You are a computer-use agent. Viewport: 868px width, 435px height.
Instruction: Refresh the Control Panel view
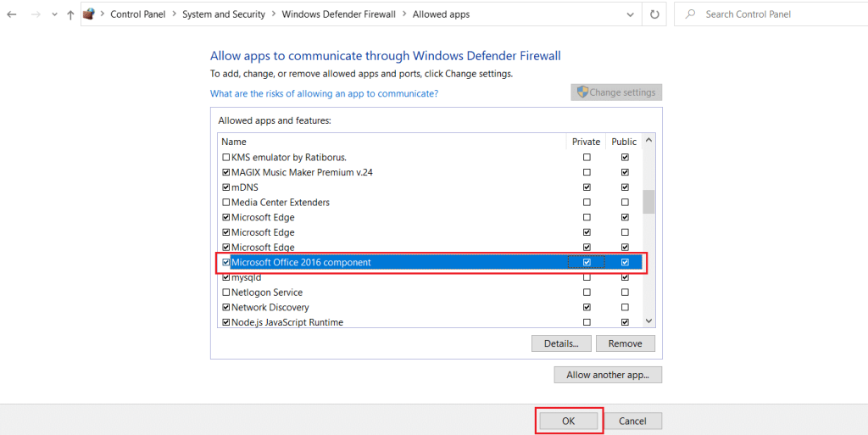pyautogui.click(x=654, y=15)
